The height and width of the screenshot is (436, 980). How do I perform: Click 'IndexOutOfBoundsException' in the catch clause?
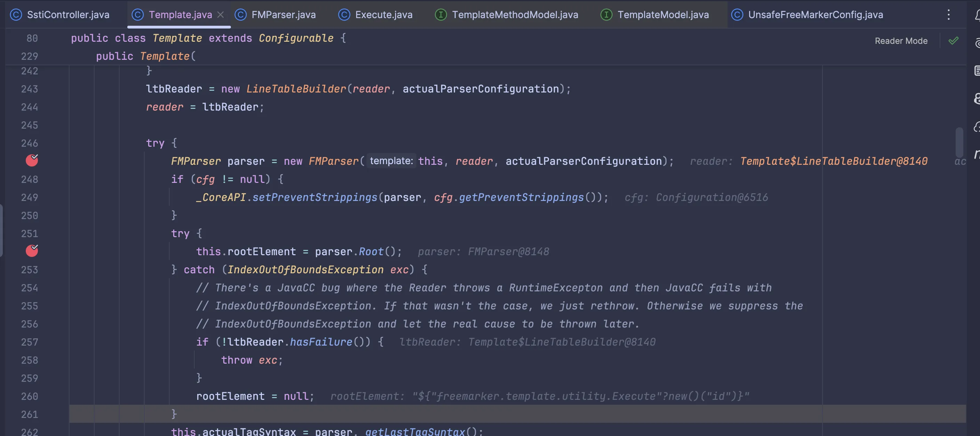(305, 270)
